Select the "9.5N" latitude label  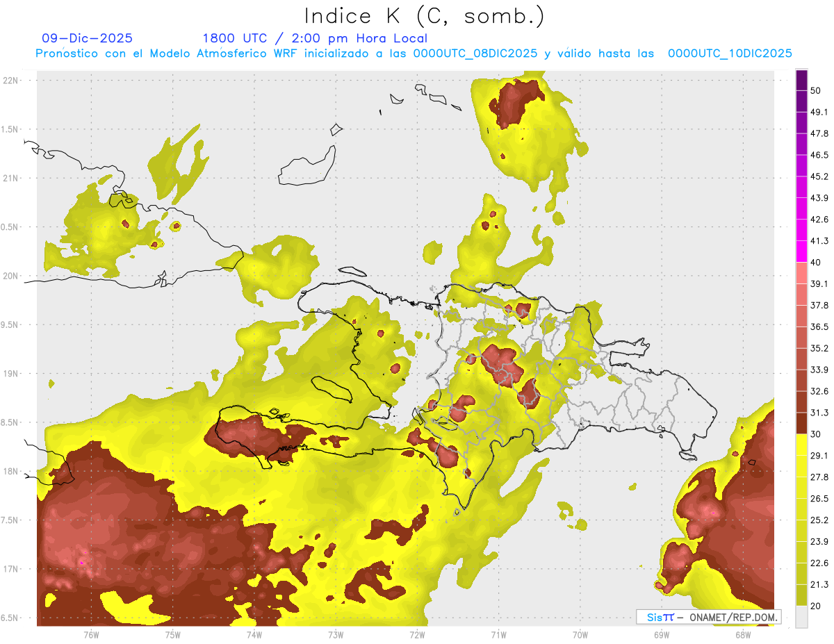(x=10, y=324)
